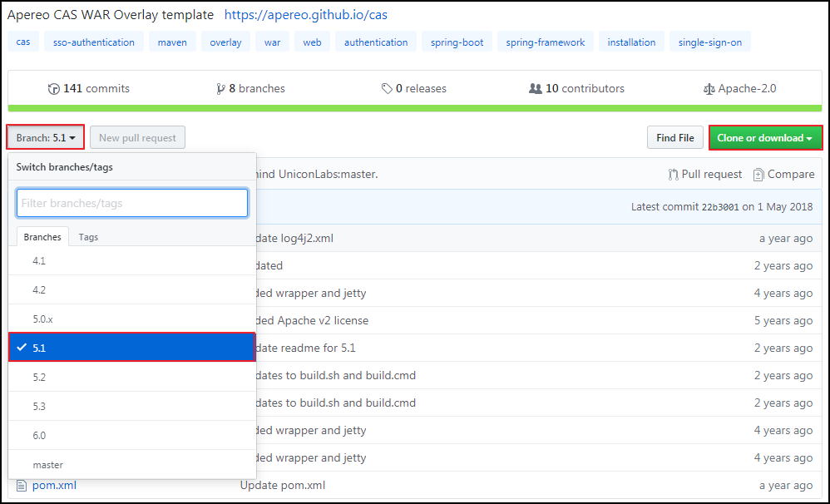Click the releases tag icon
830x504 pixels.
(387, 89)
